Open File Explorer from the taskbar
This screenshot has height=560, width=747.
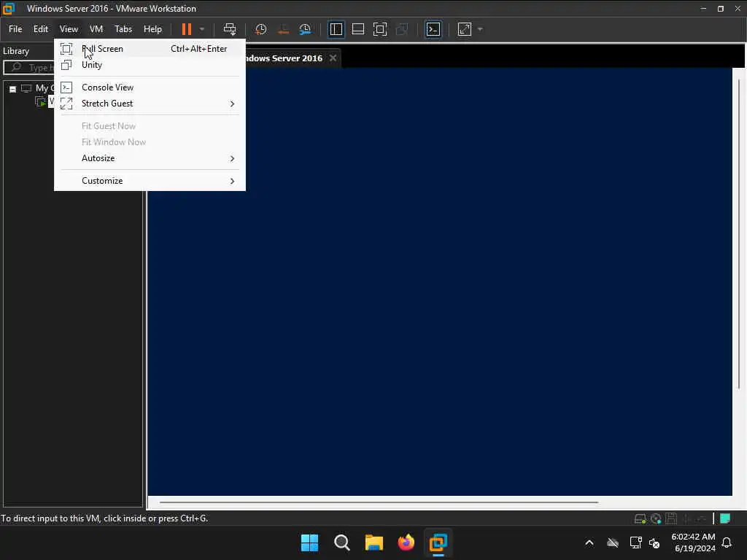[x=374, y=542]
